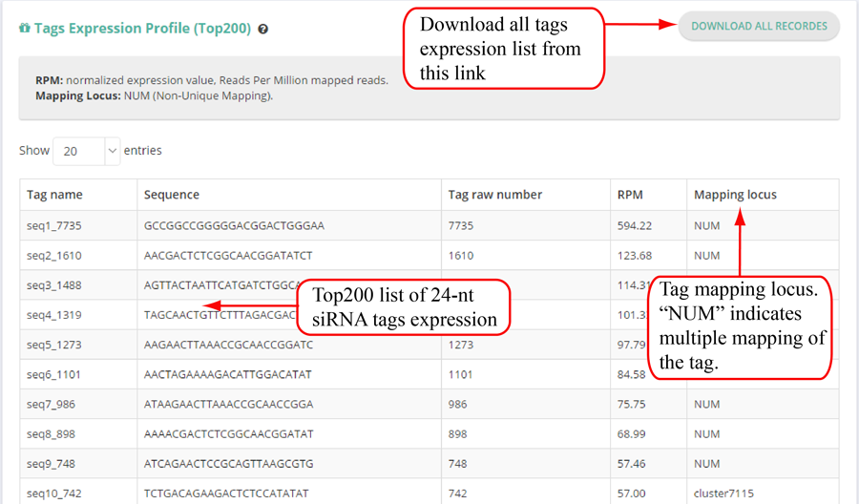Image resolution: width=859 pixels, height=504 pixels.
Task: Select the seq9_748 tag row
Action: (x=51, y=464)
